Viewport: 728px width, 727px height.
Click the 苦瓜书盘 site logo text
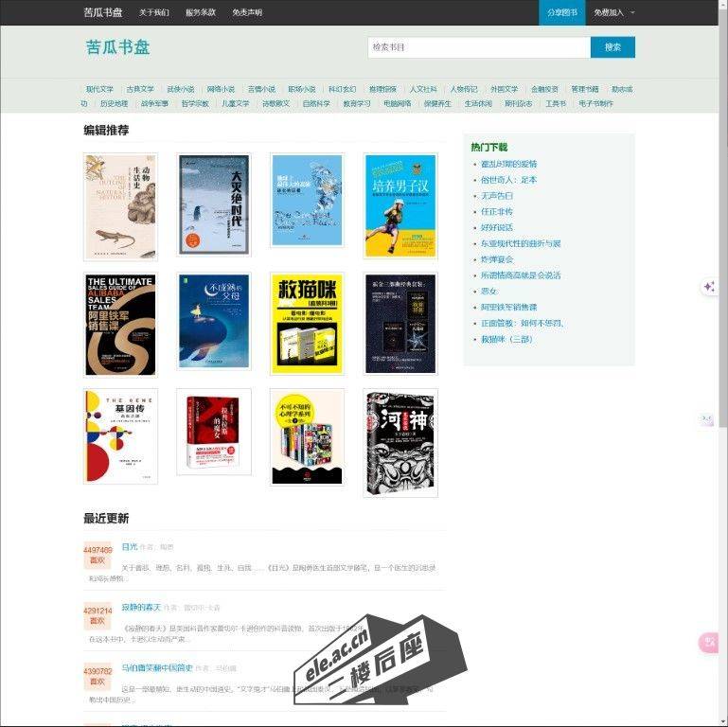(x=117, y=47)
